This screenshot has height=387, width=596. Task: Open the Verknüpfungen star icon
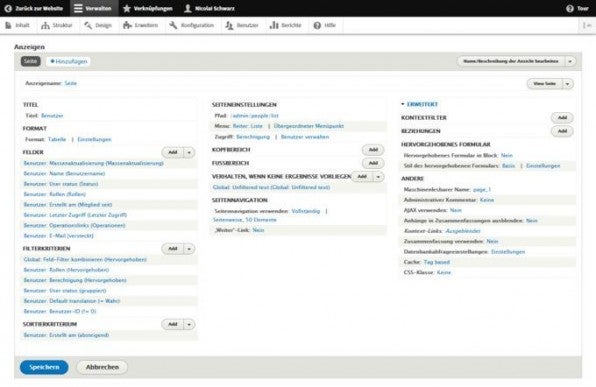pos(127,8)
